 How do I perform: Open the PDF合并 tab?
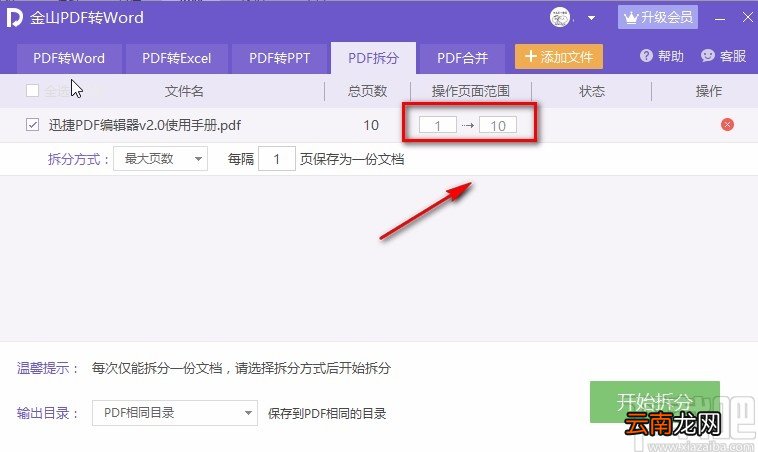[462, 58]
